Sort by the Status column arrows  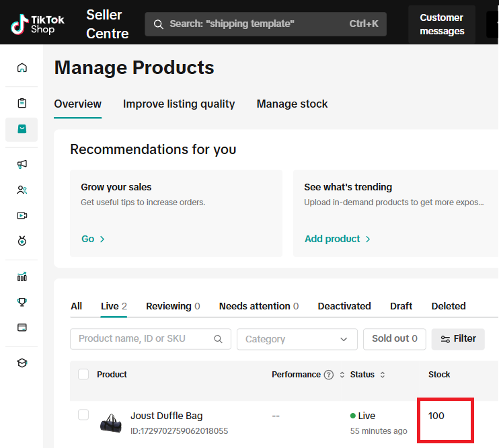[383, 375]
